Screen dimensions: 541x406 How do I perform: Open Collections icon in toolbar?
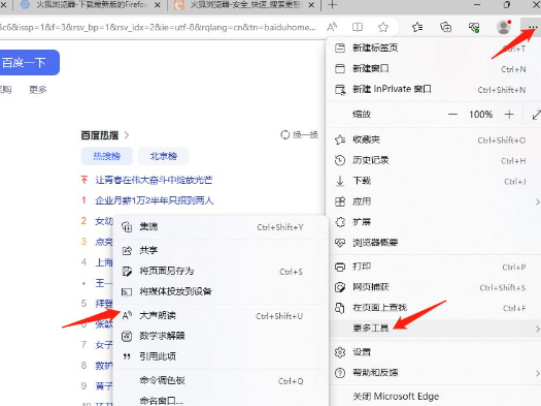[x=446, y=27]
